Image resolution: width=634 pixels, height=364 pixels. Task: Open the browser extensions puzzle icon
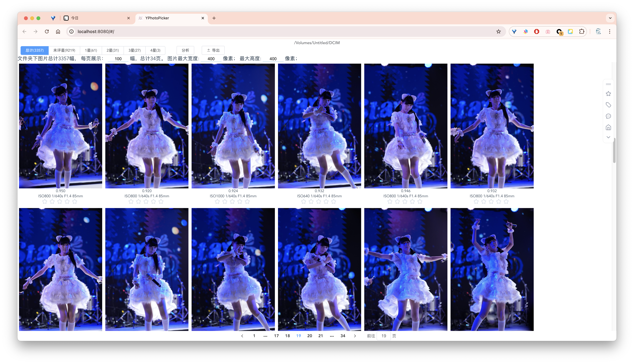click(581, 32)
